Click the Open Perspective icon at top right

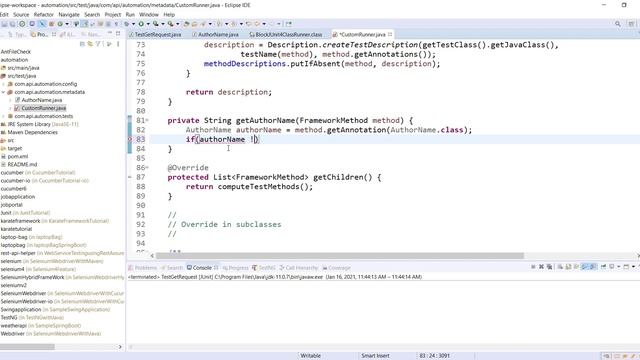[631, 24]
